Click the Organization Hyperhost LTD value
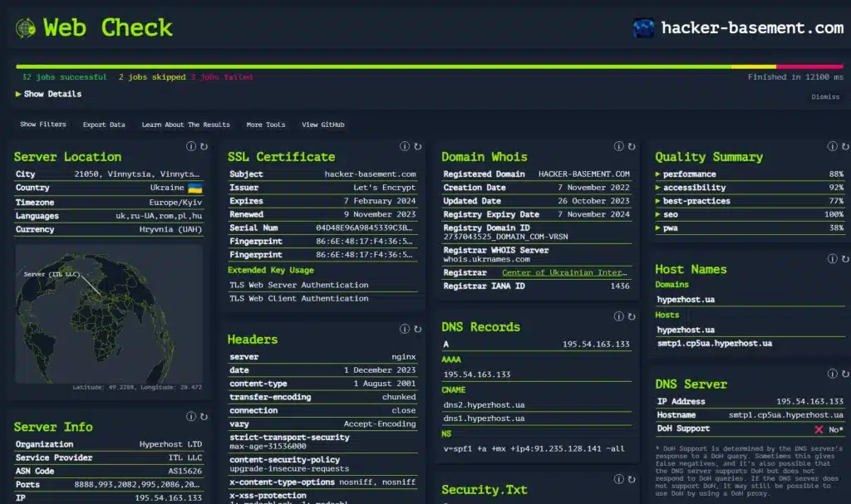 [170, 443]
